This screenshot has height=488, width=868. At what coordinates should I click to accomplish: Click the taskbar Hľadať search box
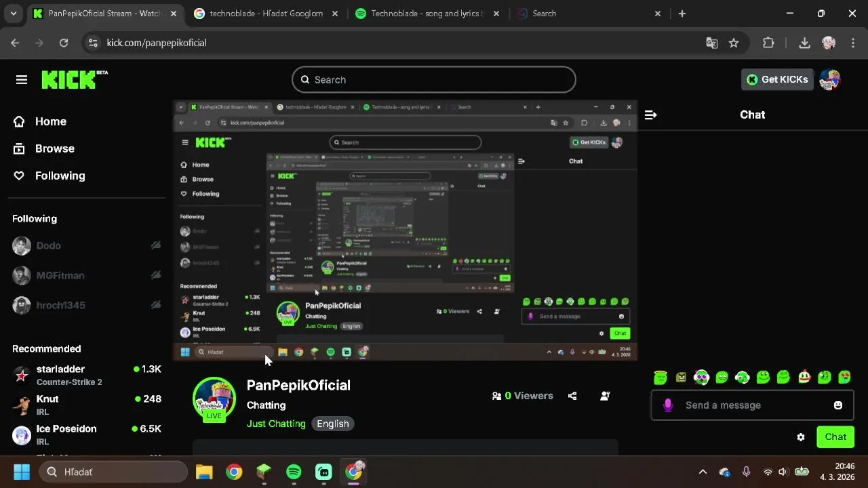tap(113, 472)
